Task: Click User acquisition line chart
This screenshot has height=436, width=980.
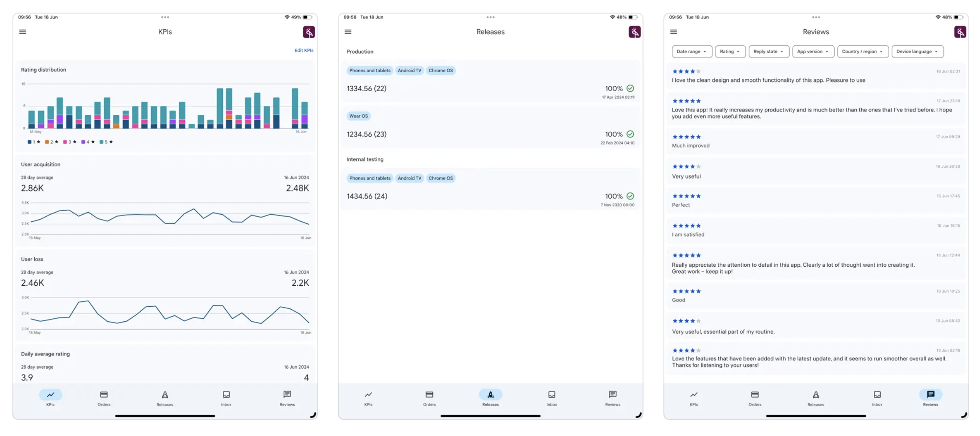Action: click(x=166, y=220)
